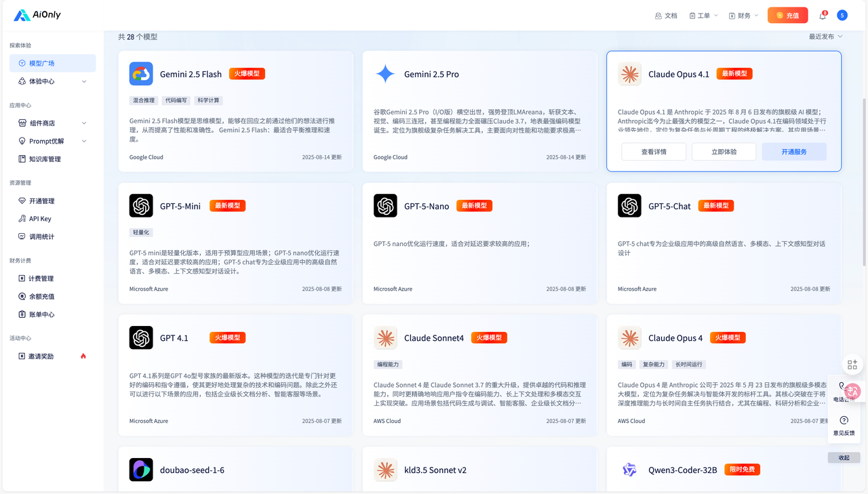
Task: Click the fire icon beside 邀请奖励
Action: [83, 356]
